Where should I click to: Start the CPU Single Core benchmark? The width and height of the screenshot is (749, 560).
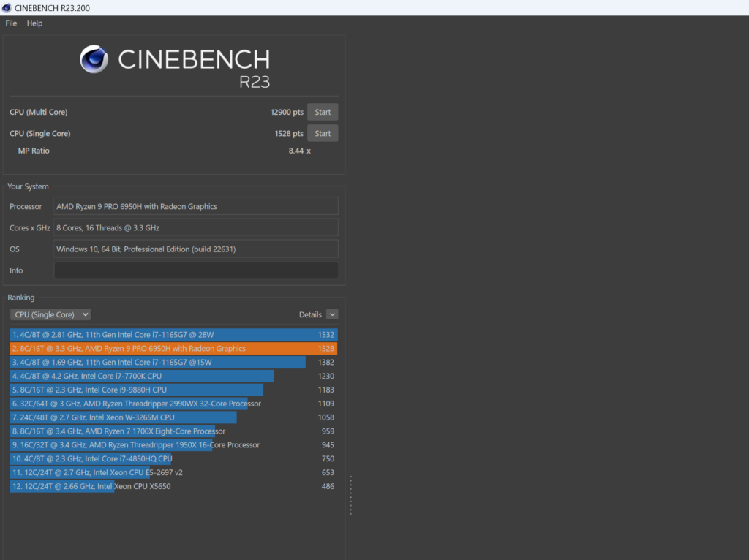click(x=323, y=133)
